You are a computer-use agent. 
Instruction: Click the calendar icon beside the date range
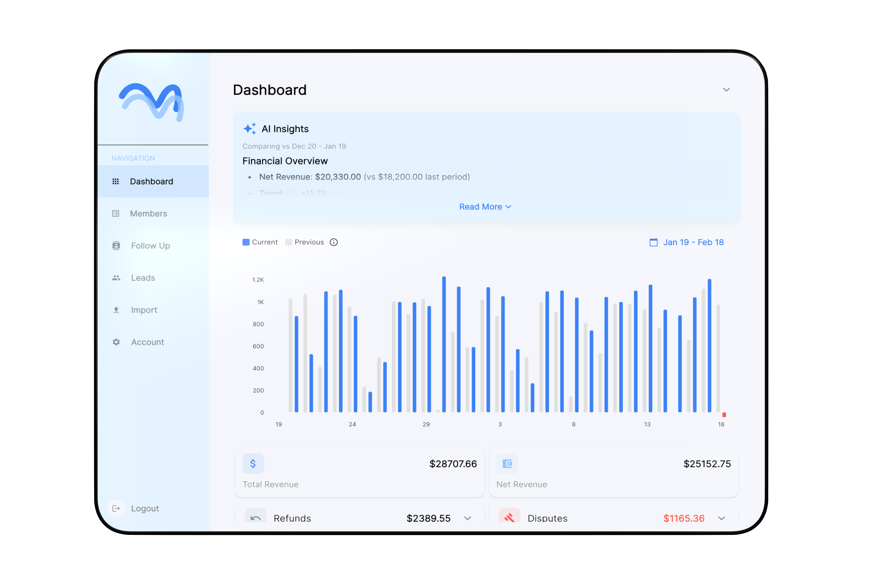tap(654, 243)
